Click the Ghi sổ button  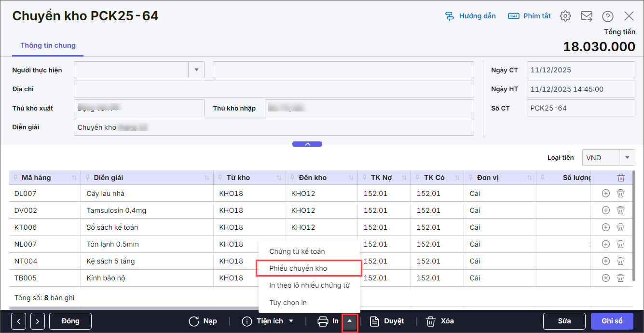coord(612,321)
